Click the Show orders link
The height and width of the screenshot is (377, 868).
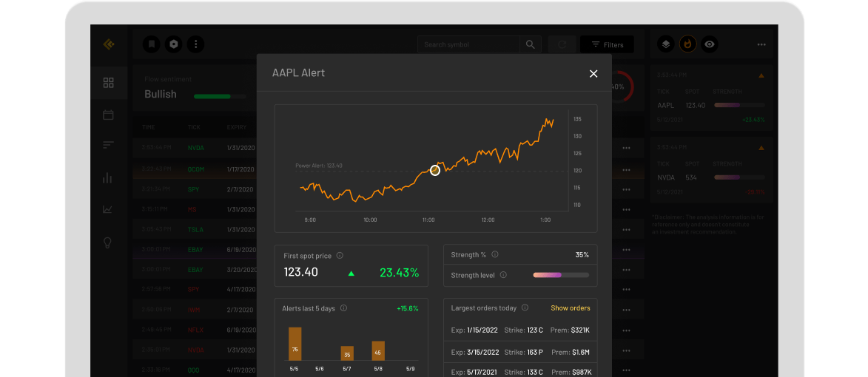click(x=571, y=308)
